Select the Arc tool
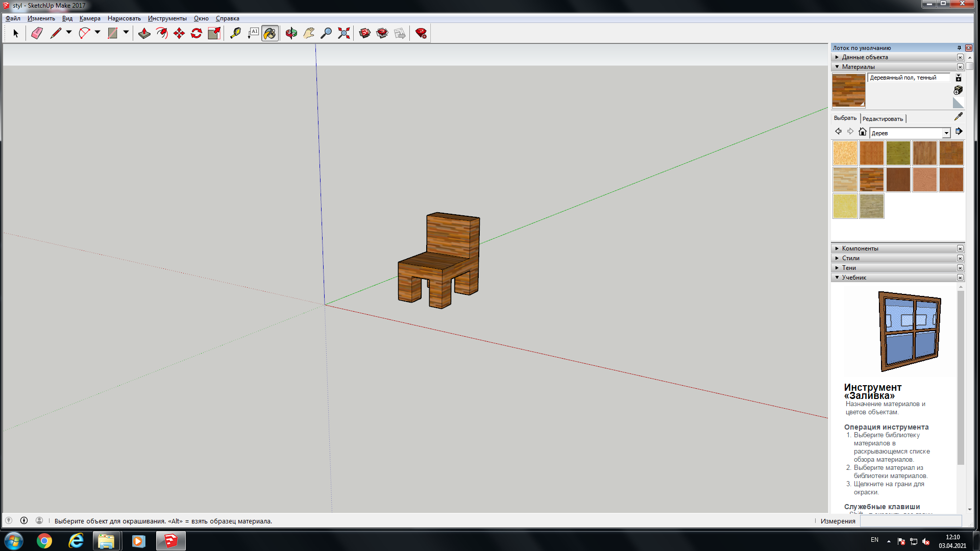Image resolution: width=980 pixels, height=551 pixels. [x=84, y=33]
